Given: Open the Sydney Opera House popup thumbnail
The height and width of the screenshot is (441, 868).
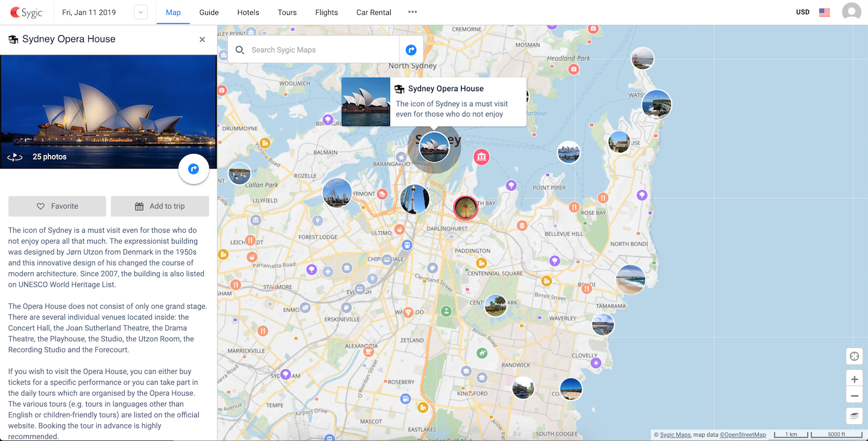Looking at the screenshot, I should pyautogui.click(x=366, y=102).
